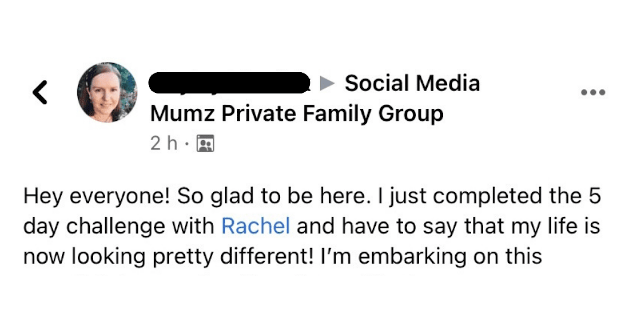
Task: Click the 'Hey everyone!' greeting text
Action: 97,196
